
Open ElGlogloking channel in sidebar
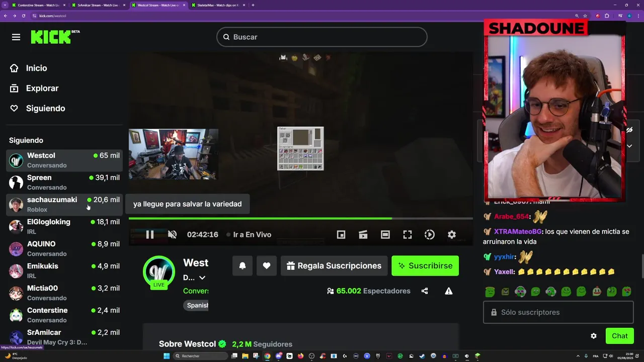pos(64,226)
